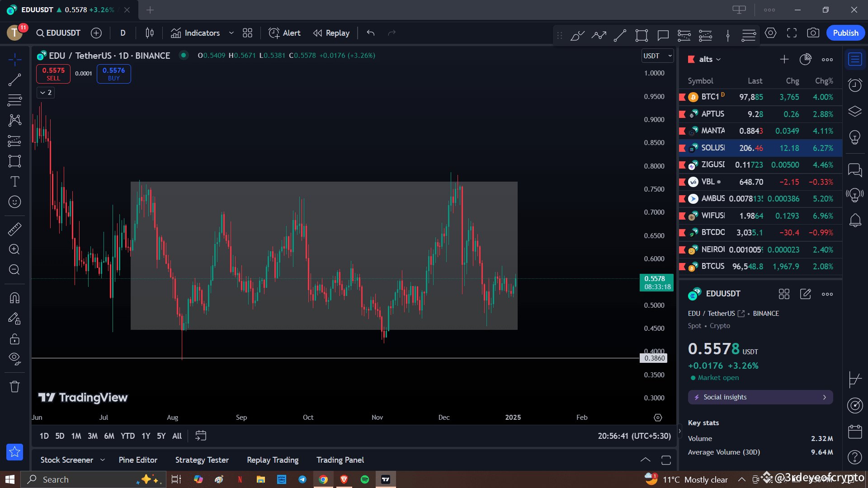Viewport: 868px width, 488px height.
Task: Open chart settings hexagon icon
Action: point(771,33)
